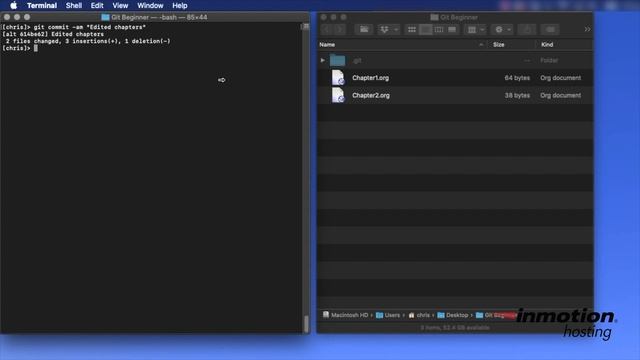640x360 pixels.
Task: Click Macintosh HD in the path bar
Action: pos(346,315)
